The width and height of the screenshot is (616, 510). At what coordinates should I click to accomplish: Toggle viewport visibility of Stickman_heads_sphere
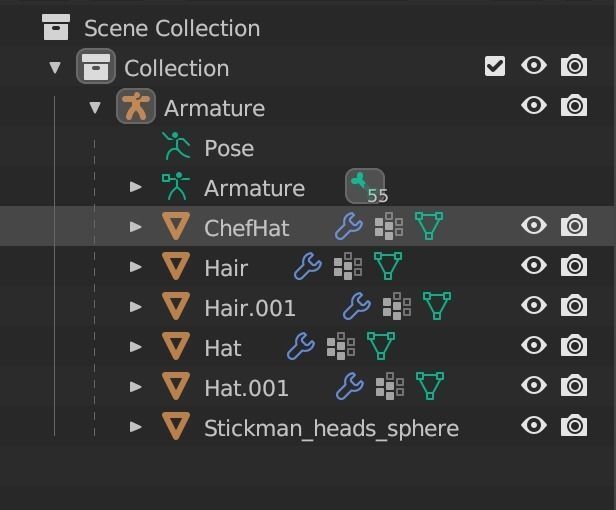[534, 426]
